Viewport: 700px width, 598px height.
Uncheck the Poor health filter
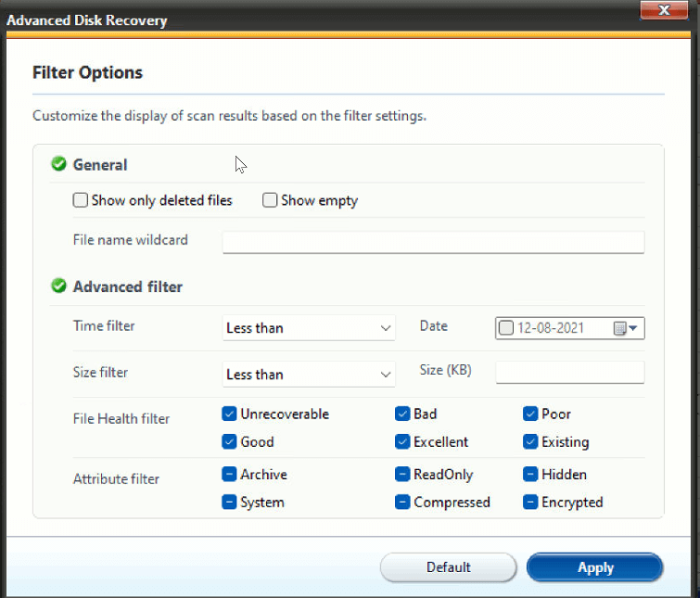530,414
